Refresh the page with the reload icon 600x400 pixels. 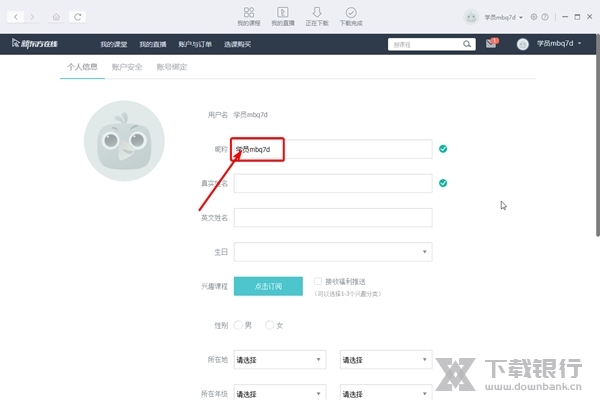tap(77, 17)
